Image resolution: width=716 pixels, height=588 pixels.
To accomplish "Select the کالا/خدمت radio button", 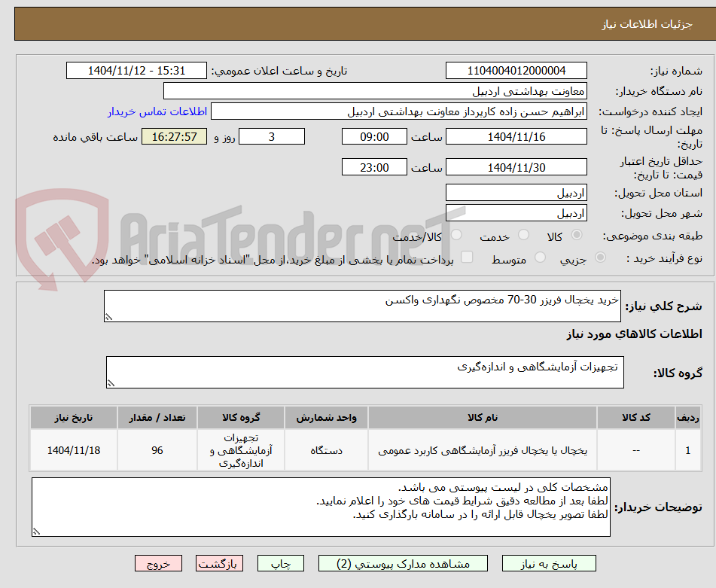I will [456, 235].
